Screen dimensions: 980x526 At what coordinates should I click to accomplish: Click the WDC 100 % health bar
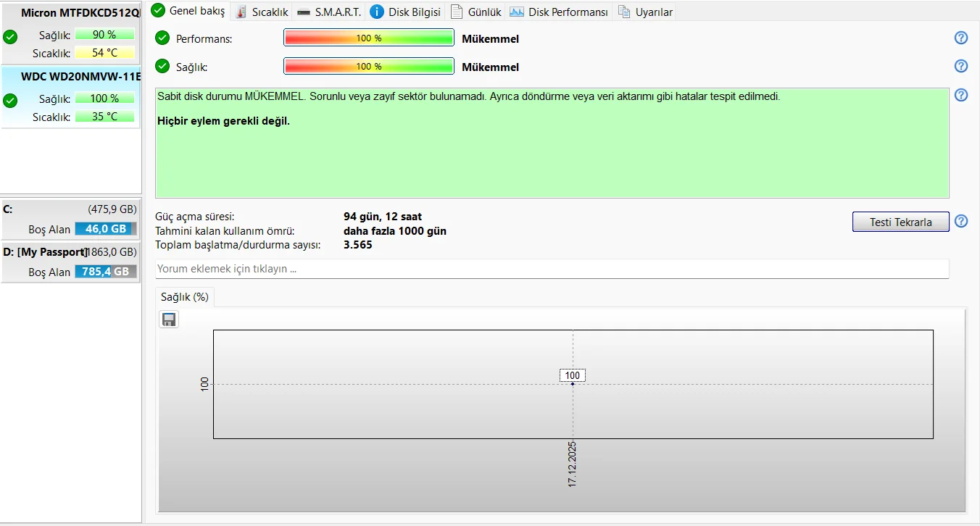tap(104, 99)
